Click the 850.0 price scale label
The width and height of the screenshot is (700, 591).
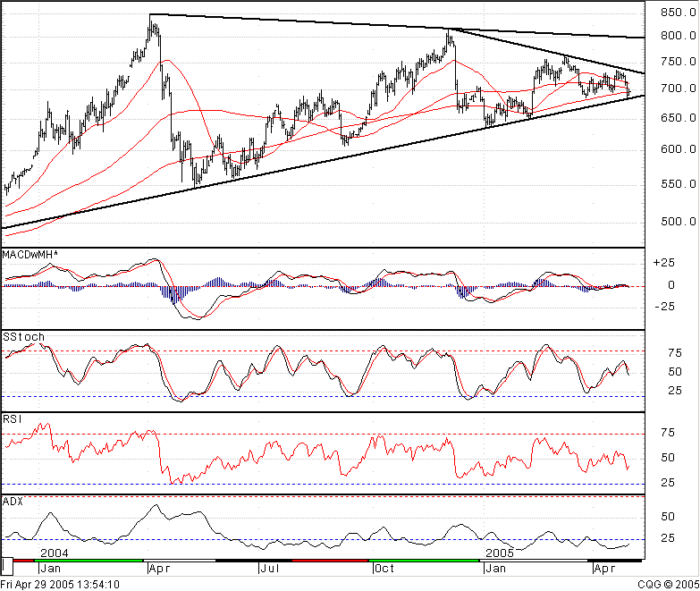tap(674, 13)
